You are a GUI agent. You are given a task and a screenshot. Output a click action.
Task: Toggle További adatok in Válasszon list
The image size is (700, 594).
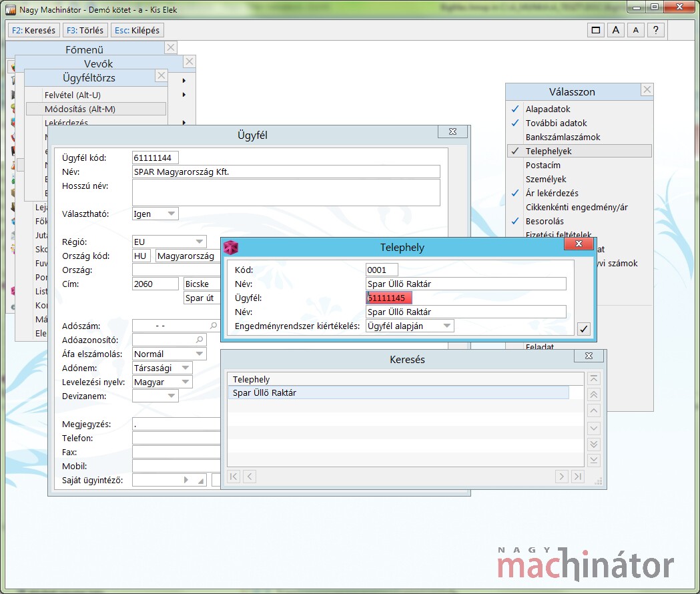[579, 123]
